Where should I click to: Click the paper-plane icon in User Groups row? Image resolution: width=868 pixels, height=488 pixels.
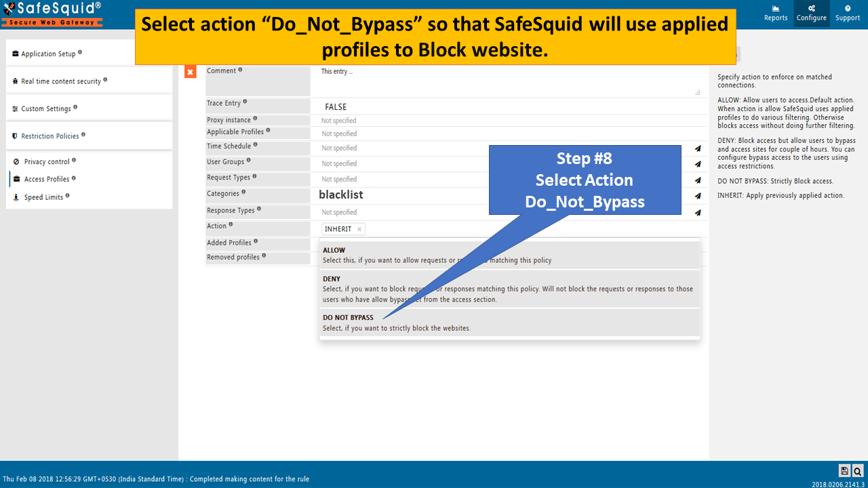coord(698,164)
